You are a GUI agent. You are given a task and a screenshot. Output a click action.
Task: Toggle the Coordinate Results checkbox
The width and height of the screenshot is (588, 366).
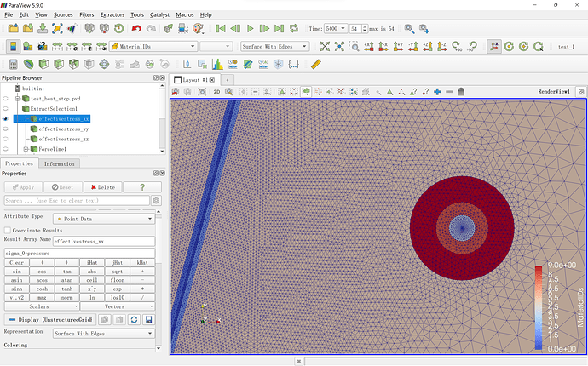click(8, 230)
